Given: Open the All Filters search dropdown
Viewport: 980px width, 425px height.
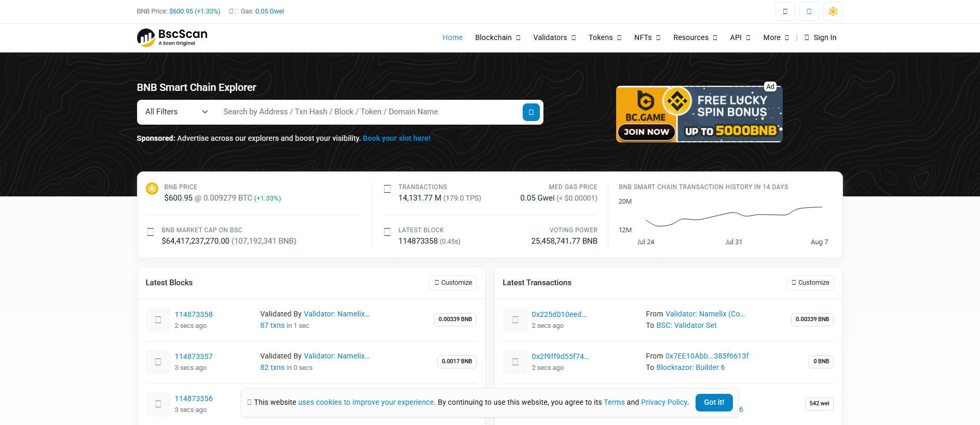Looking at the screenshot, I should click(176, 112).
